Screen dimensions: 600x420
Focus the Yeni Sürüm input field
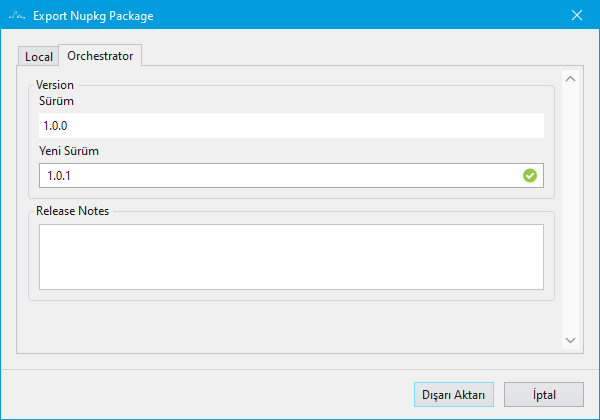pos(280,176)
